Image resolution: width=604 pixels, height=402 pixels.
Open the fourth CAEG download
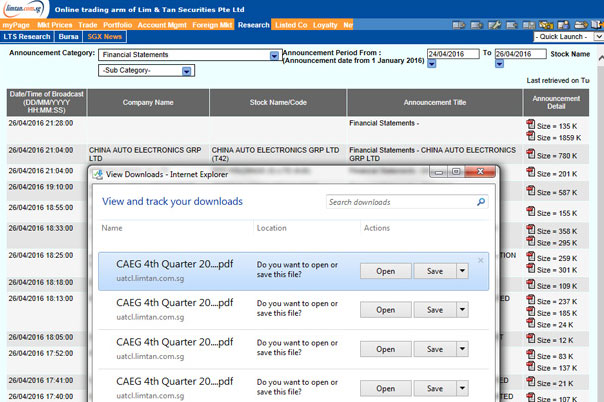[x=386, y=389]
